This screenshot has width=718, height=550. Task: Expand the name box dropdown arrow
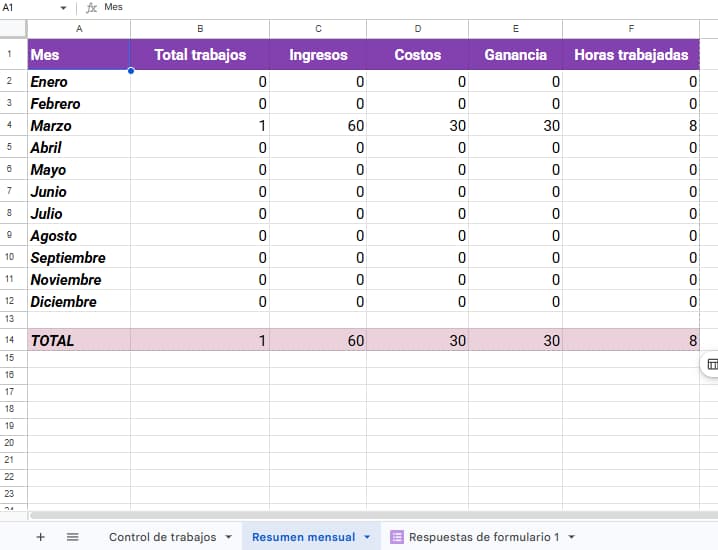[x=63, y=8]
